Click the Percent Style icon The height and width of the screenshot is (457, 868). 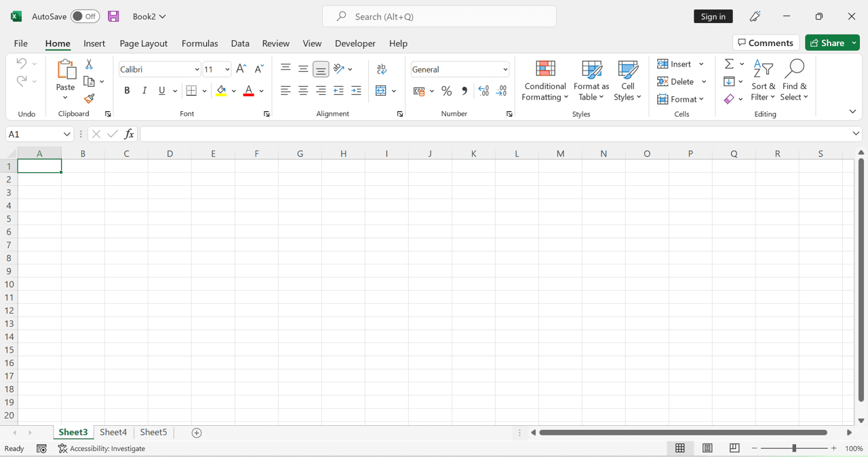click(x=446, y=91)
